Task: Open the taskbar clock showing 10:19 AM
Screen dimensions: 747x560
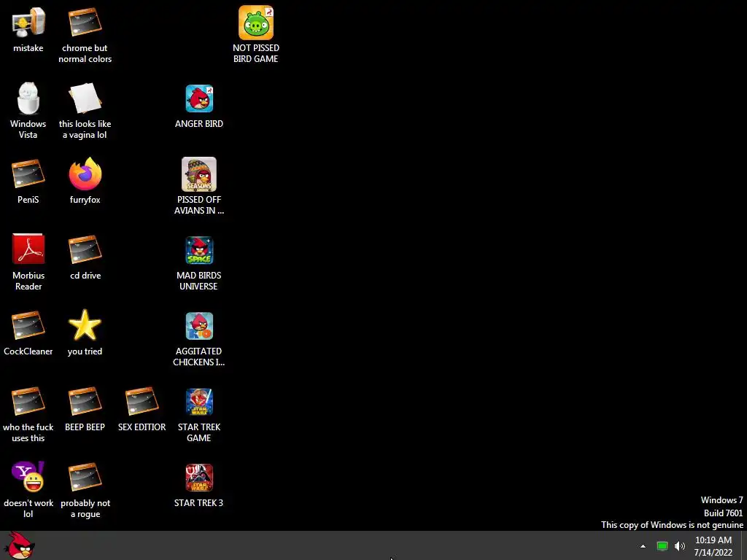Action: [713, 546]
